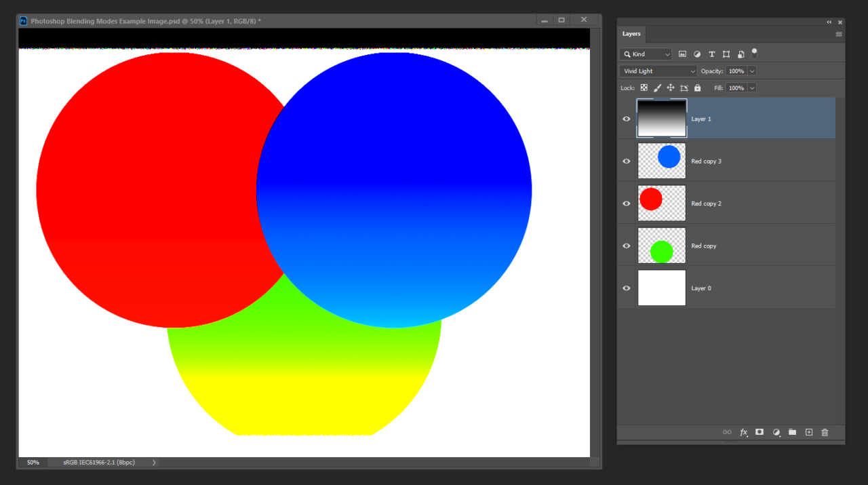
Task: Create a new group folder
Action: tap(793, 432)
